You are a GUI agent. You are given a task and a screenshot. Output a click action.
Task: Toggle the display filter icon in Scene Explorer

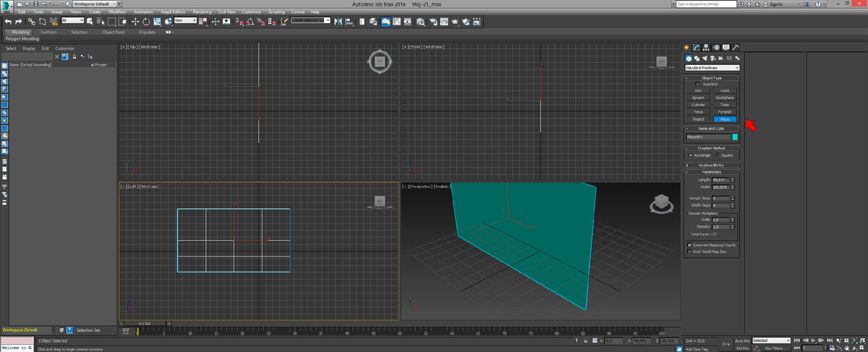pyautogui.click(x=64, y=56)
